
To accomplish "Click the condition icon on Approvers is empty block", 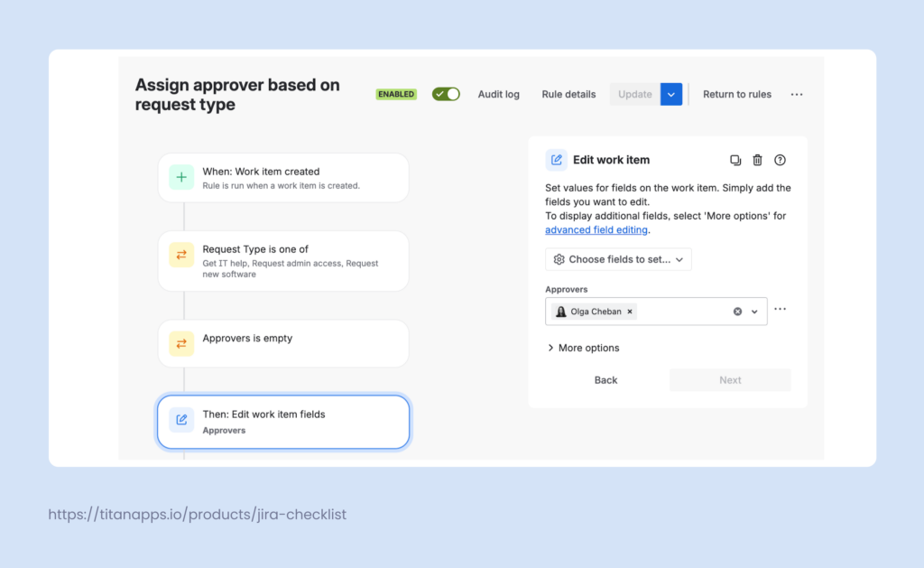I will [180, 343].
